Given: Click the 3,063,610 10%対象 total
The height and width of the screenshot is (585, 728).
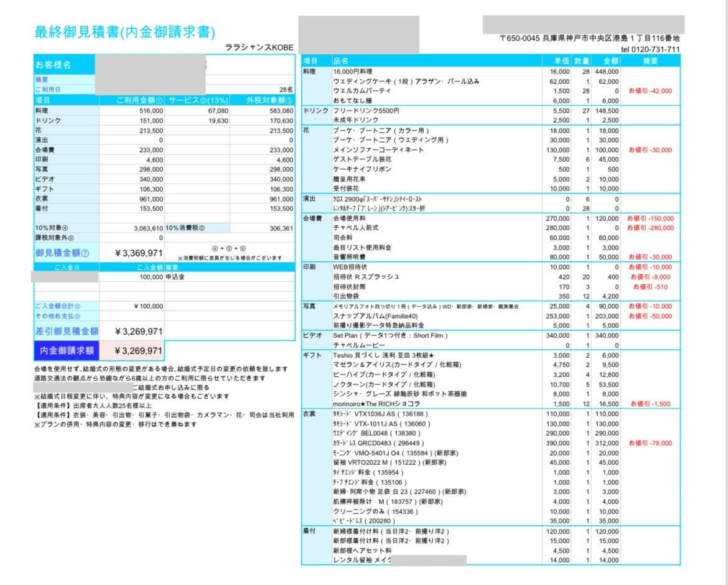Looking at the screenshot, I should pyautogui.click(x=148, y=228).
